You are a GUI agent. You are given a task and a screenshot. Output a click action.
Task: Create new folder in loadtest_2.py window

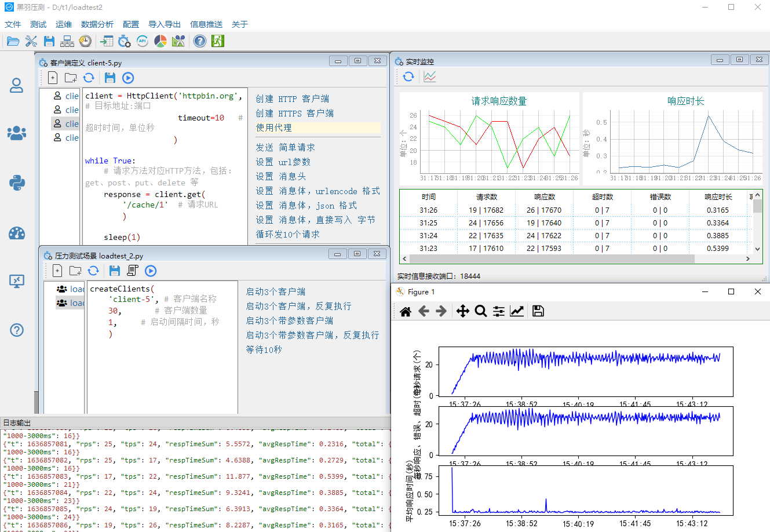pos(75,271)
